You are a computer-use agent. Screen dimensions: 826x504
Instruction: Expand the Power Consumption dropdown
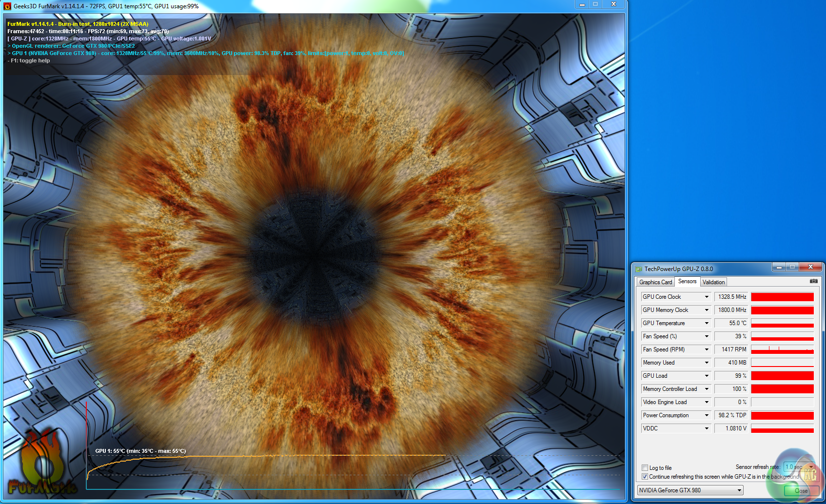(707, 415)
